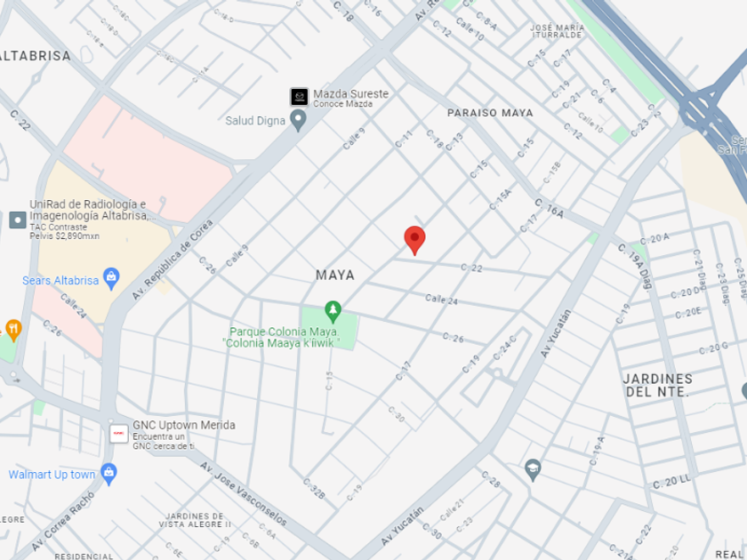This screenshot has height=560, width=747.
Task: Open the Sears Altabrisa shopping icon
Action: tap(111, 278)
